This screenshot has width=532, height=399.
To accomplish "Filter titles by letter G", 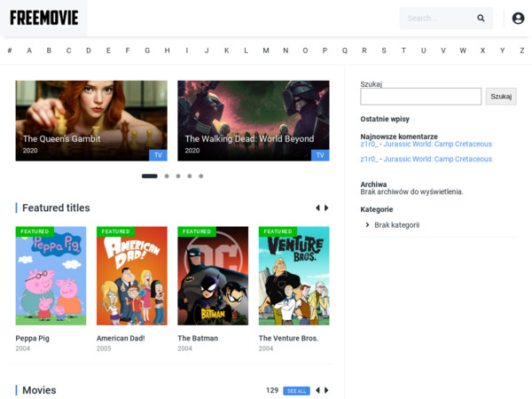I will pyautogui.click(x=147, y=51).
